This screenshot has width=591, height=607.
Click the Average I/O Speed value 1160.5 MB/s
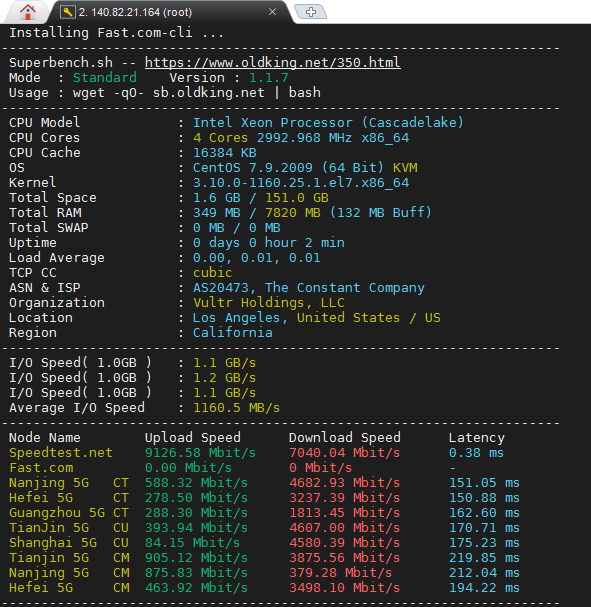coord(236,408)
